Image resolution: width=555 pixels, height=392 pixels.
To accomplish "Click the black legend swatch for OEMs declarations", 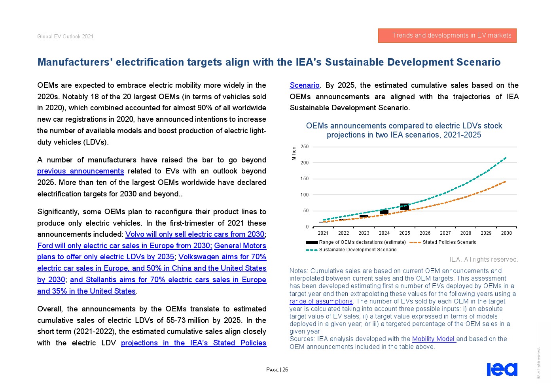I will coord(312,242).
